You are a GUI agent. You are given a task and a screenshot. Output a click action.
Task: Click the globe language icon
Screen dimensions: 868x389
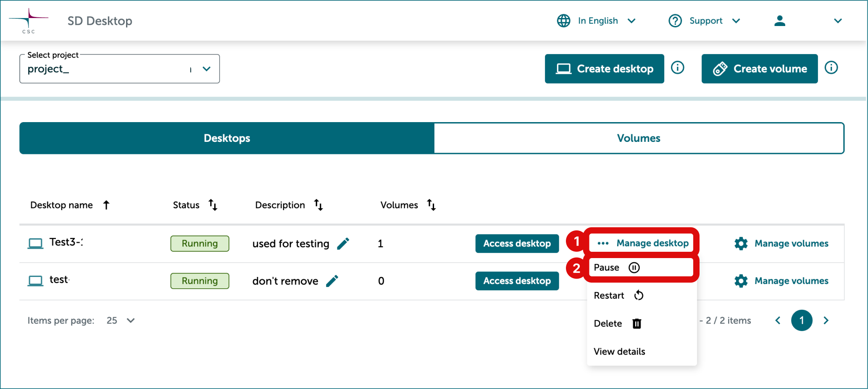pos(563,21)
